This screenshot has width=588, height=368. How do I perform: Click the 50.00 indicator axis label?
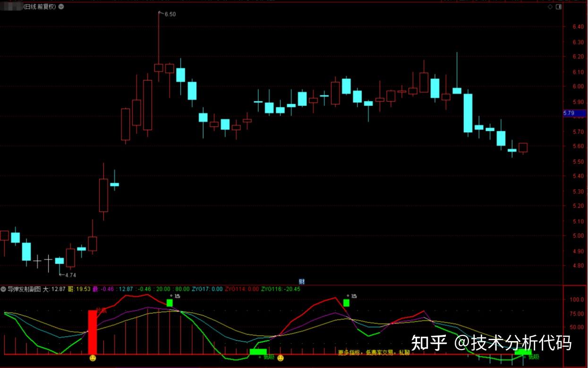[577, 327]
